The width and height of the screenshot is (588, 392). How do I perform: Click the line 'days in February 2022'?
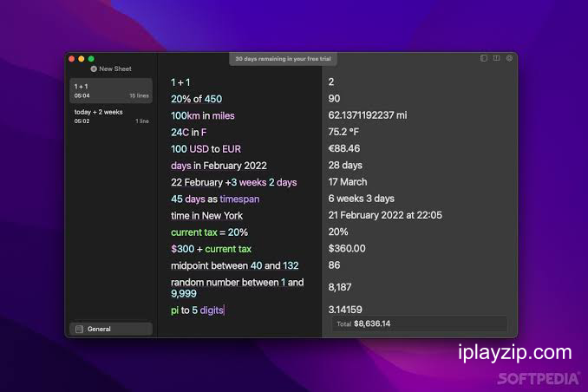click(219, 166)
